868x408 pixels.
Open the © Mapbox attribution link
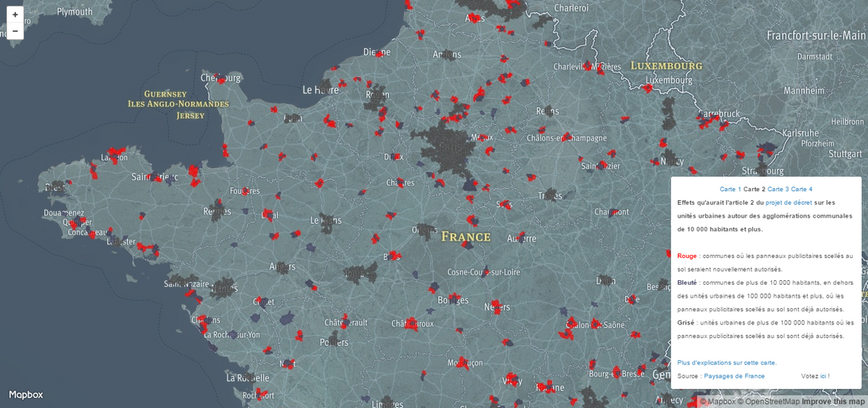717,402
